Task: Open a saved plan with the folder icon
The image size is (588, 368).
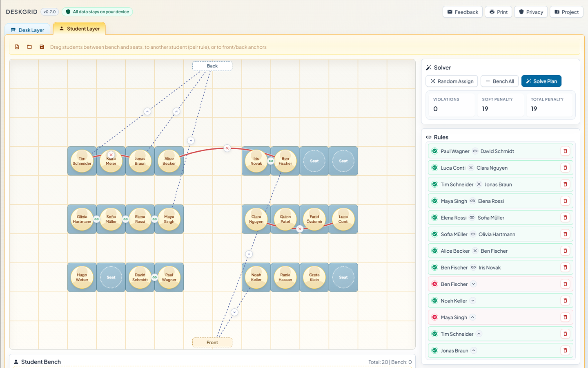Action: (29, 47)
